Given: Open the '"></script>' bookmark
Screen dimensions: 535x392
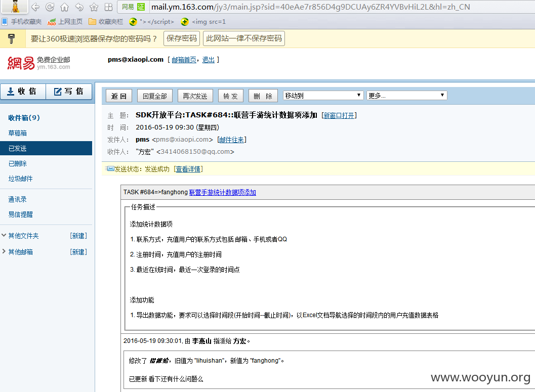Looking at the screenshot, I should 152,22.
